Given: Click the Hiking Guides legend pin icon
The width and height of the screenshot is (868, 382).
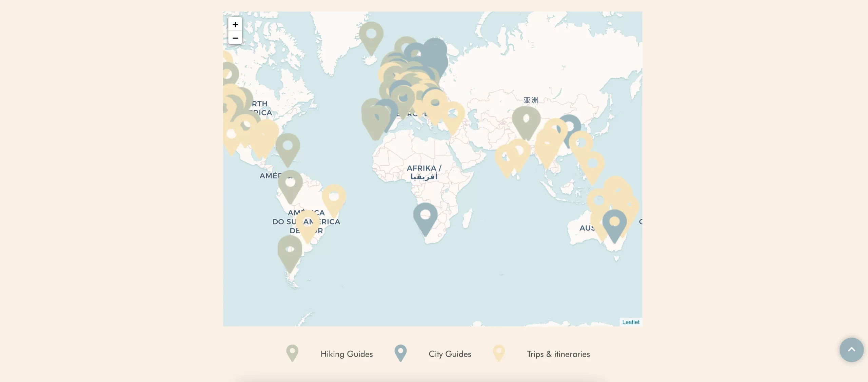Looking at the screenshot, I should pos(292,353).
